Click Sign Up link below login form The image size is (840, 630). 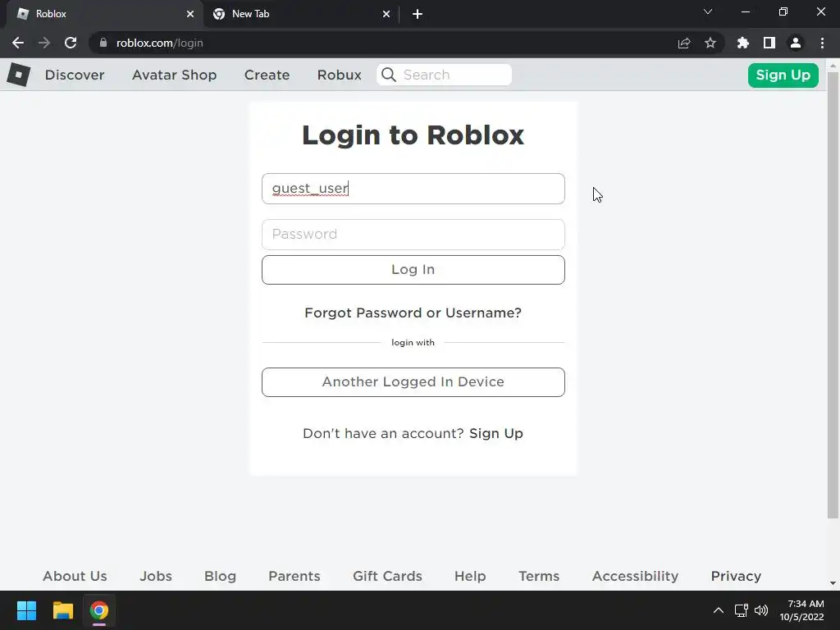coord(496,433)
